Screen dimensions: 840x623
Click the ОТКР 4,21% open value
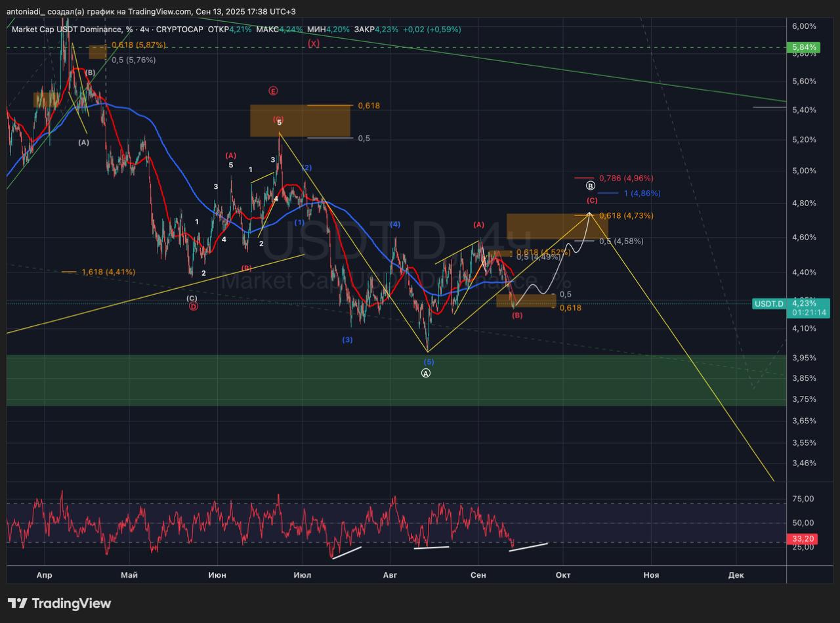[229, 30]
